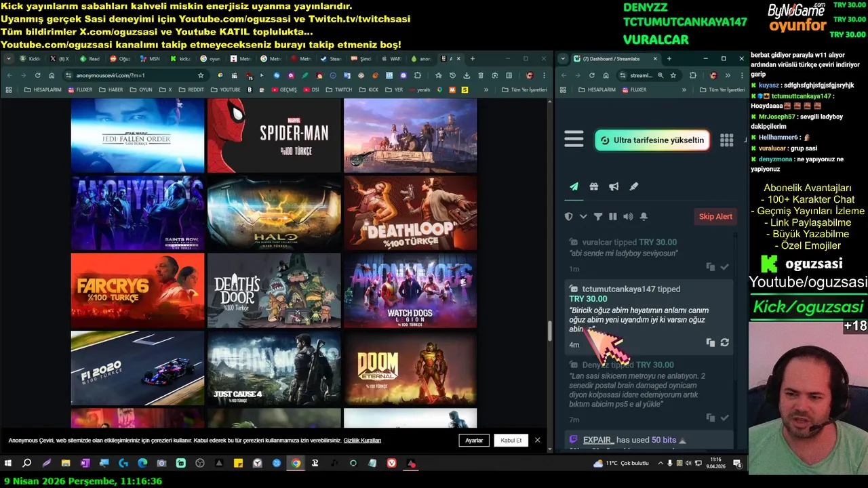Click the EXPAIR_ username link
The height and width of the screenshot is (488, 868).
coord(597,440)
